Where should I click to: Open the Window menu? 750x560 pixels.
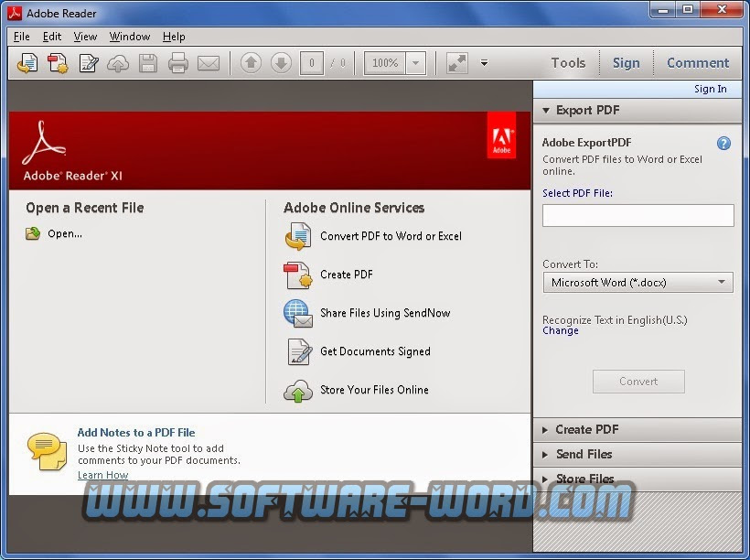pyautogui.click(x=130, y=37)
